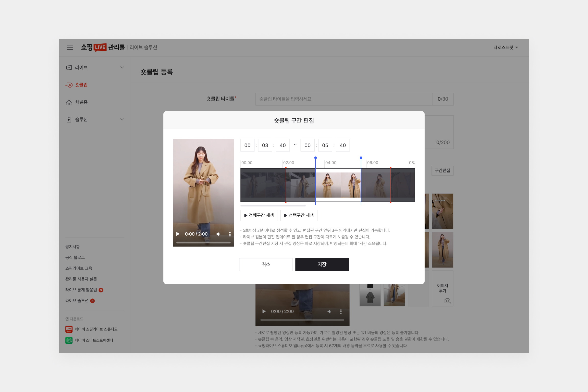
Task: Play the background page video
Action: click(x=264, y=311)
